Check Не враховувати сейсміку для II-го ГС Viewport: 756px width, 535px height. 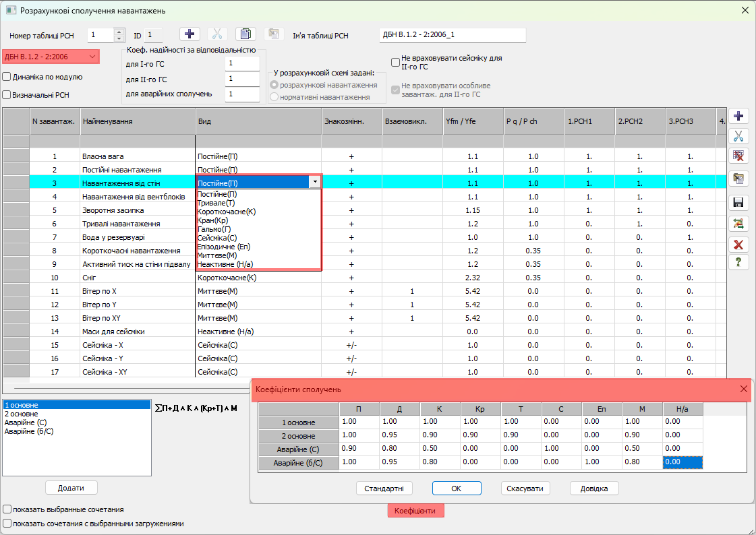point(396,63)
